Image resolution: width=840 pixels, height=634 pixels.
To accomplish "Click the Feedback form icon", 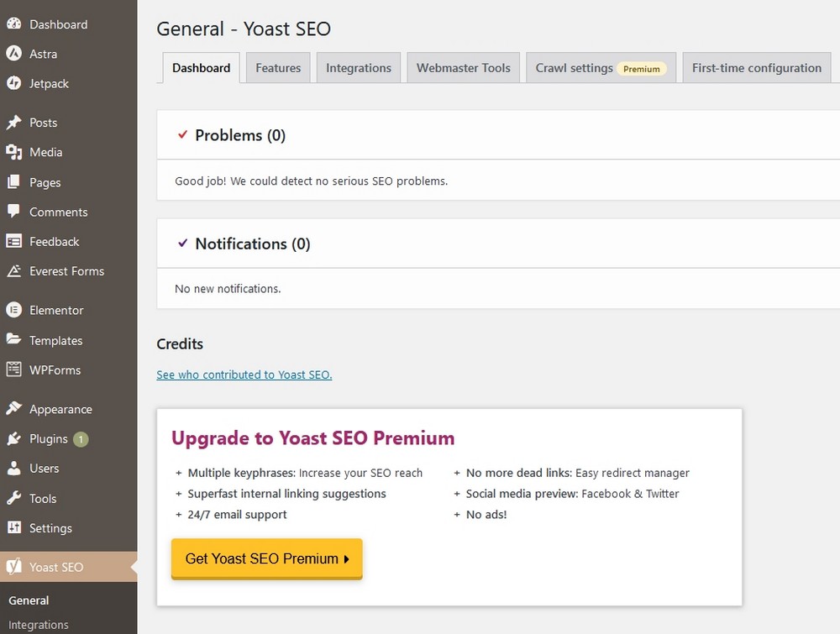I will pos(14,241).
